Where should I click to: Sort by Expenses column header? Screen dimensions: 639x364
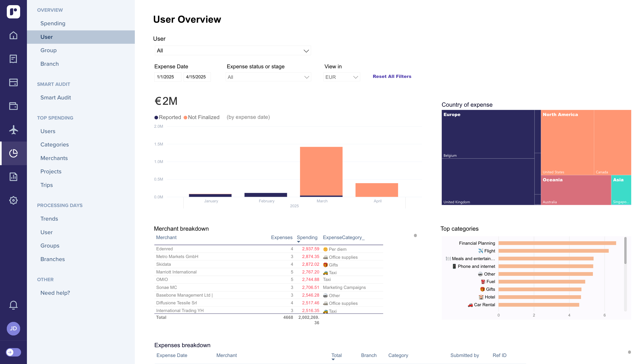point(282,237)
